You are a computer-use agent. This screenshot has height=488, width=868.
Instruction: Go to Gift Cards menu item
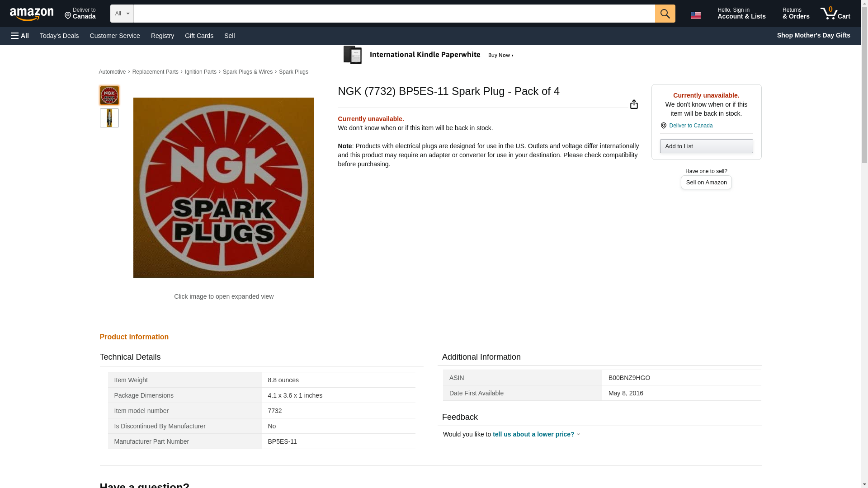199,36
